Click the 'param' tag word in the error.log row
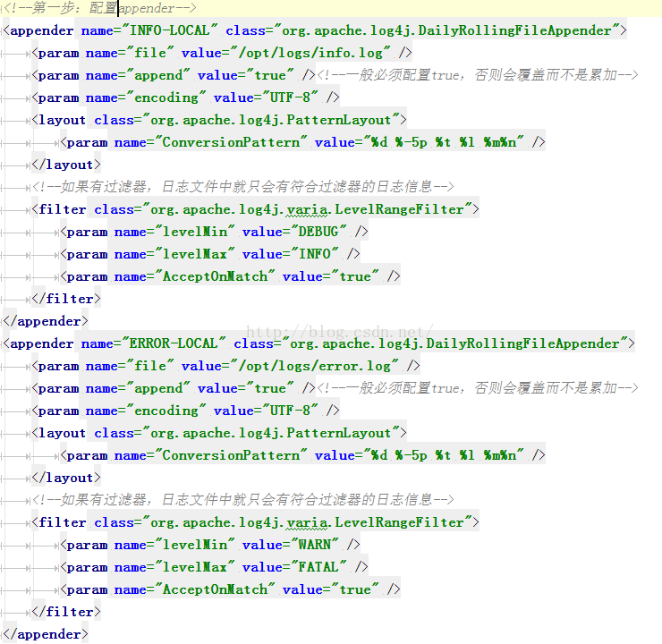The width and height of the screenshot is (662, 644). point(58,366)
